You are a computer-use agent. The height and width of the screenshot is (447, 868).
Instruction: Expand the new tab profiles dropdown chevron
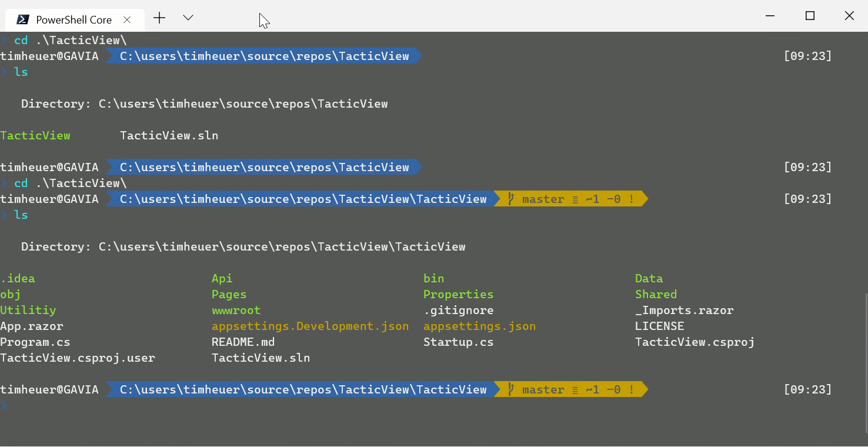tap(188, 18)
